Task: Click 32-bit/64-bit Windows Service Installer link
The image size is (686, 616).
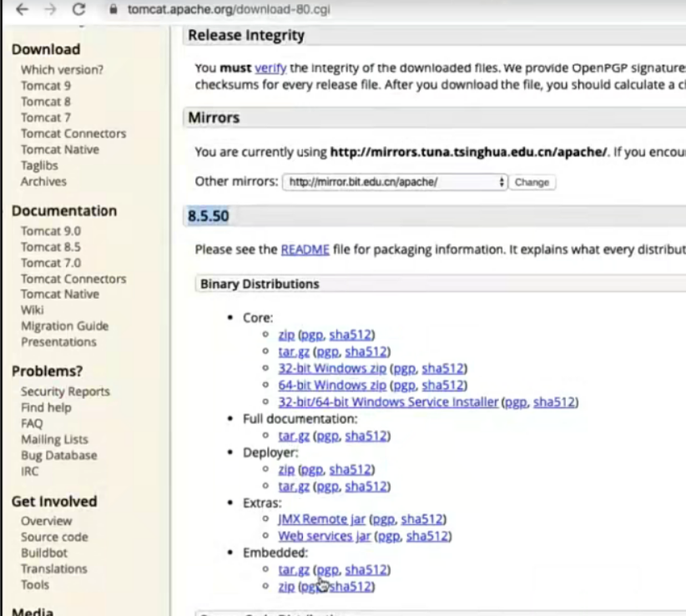Action: click(x=388, y=402)
